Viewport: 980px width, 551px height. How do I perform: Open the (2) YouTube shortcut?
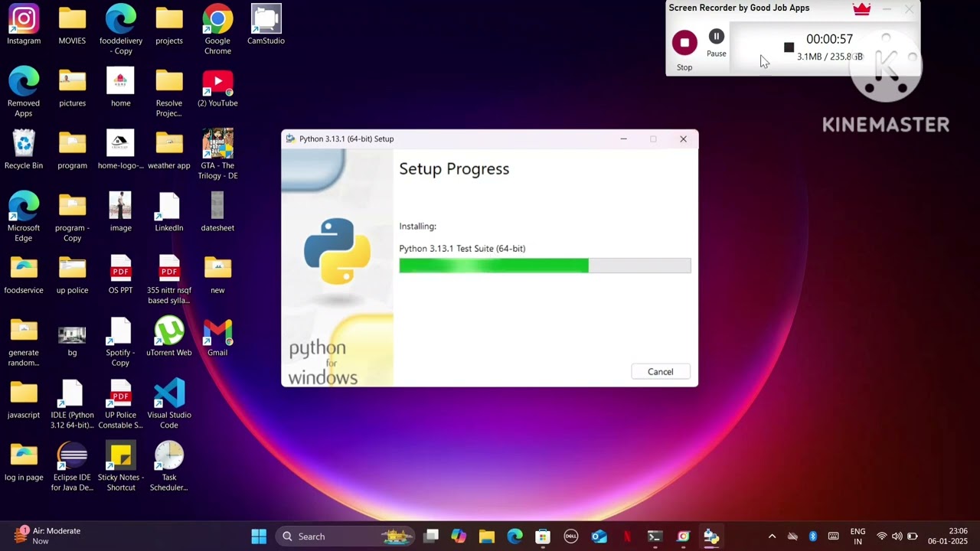[217, 88]
